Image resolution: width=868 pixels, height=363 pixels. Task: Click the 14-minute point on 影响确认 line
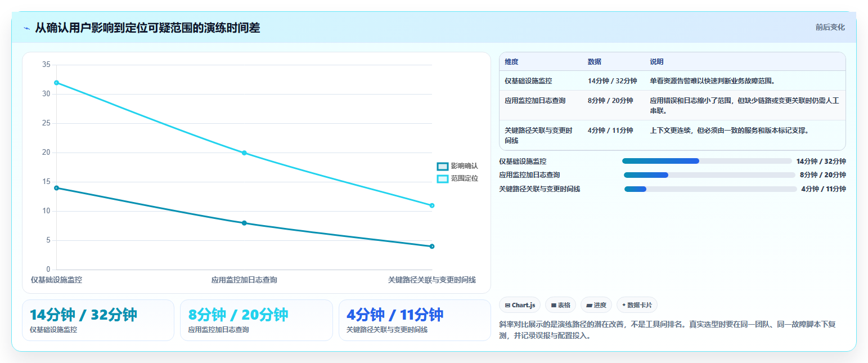56,188
